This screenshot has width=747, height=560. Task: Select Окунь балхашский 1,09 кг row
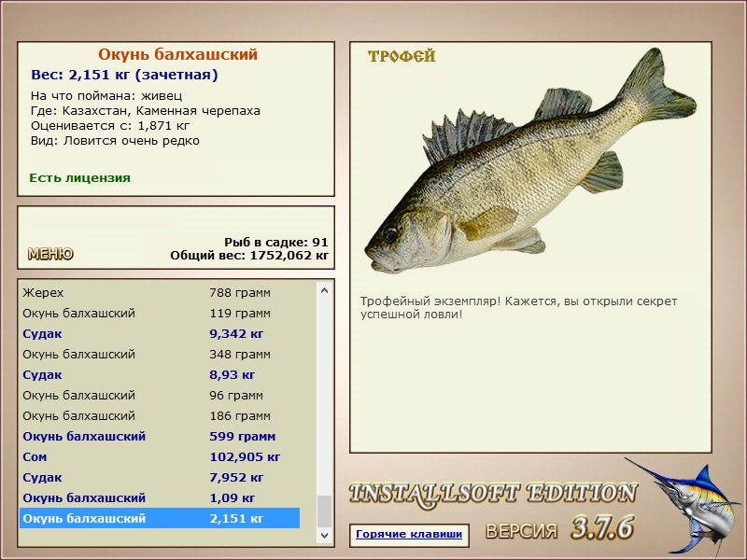(160, 497)
